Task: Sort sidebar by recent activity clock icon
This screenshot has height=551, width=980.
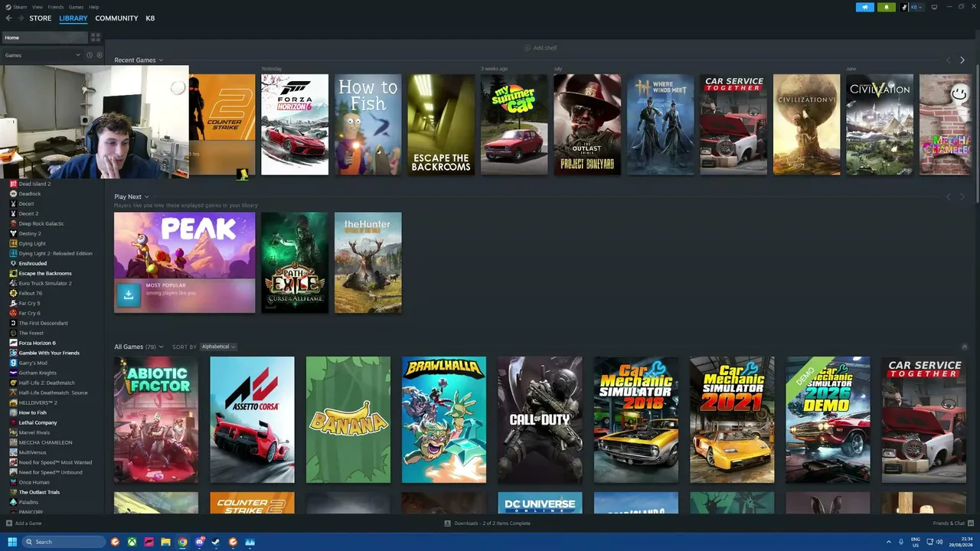Action: coord(90,55)
